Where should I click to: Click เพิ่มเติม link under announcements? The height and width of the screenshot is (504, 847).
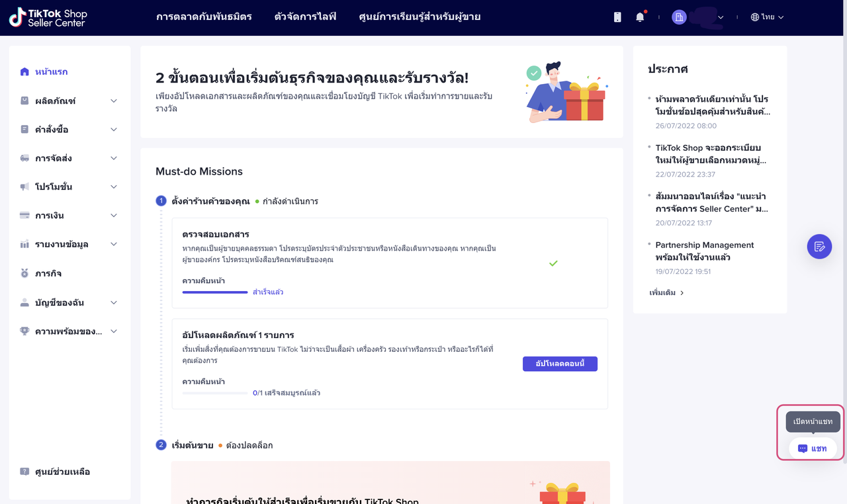click(666, 292)
